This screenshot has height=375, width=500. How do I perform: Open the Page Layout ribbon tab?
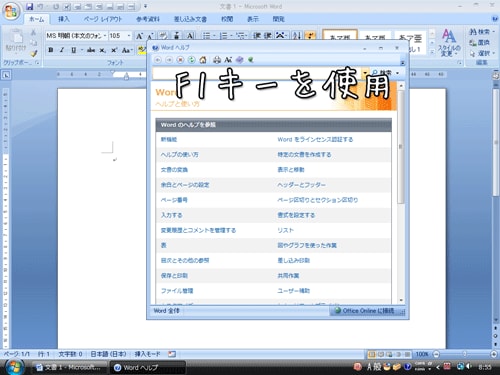tap(103, 19)
